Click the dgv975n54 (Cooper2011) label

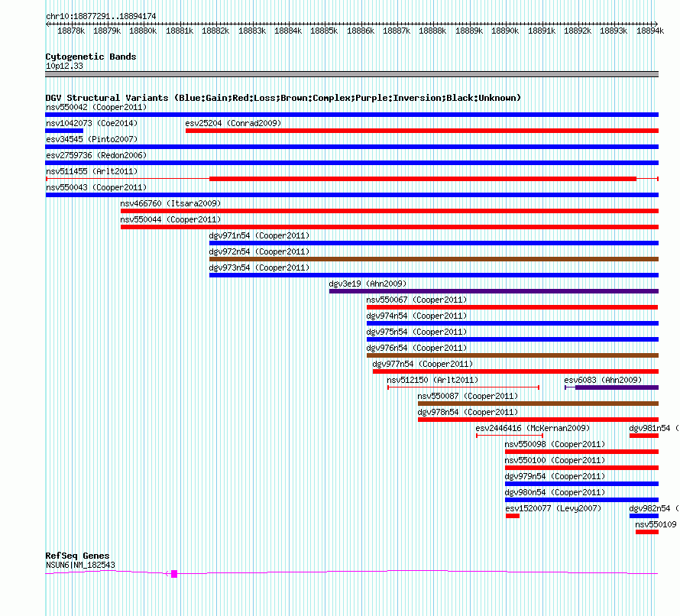click(416, 332)
